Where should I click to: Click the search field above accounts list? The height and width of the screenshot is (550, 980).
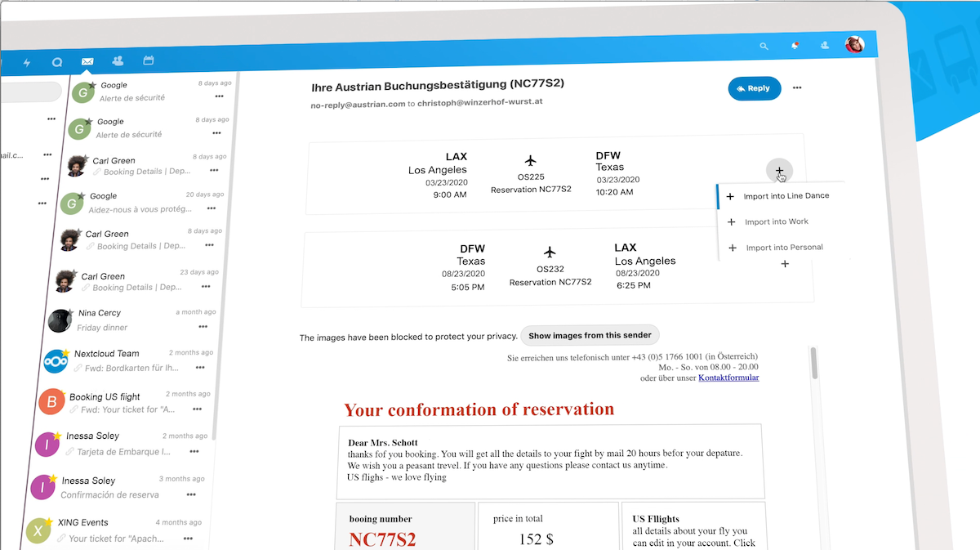[29, 92]
